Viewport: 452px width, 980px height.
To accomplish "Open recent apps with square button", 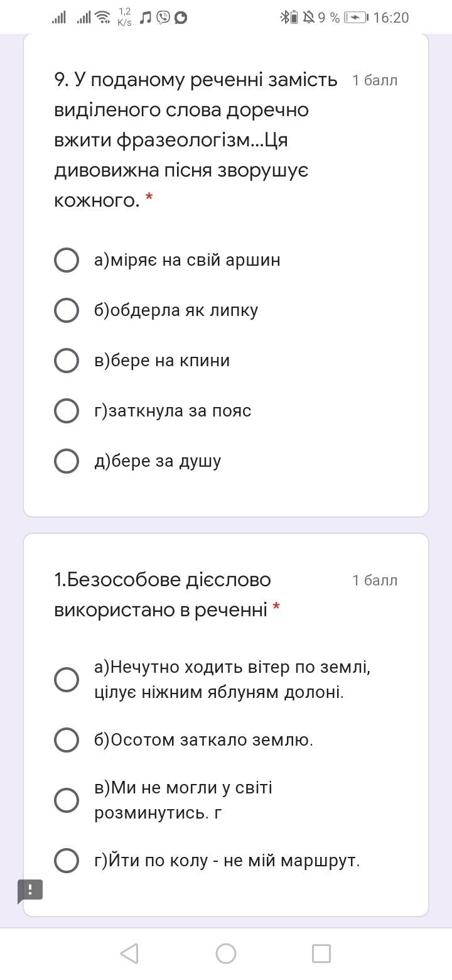I will click(321, 953).
